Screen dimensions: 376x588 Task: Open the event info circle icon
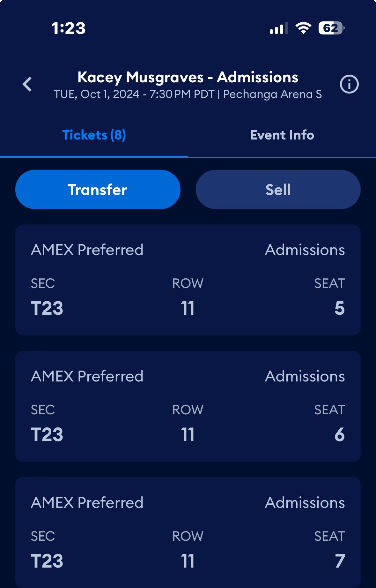(x=349, y=85)
